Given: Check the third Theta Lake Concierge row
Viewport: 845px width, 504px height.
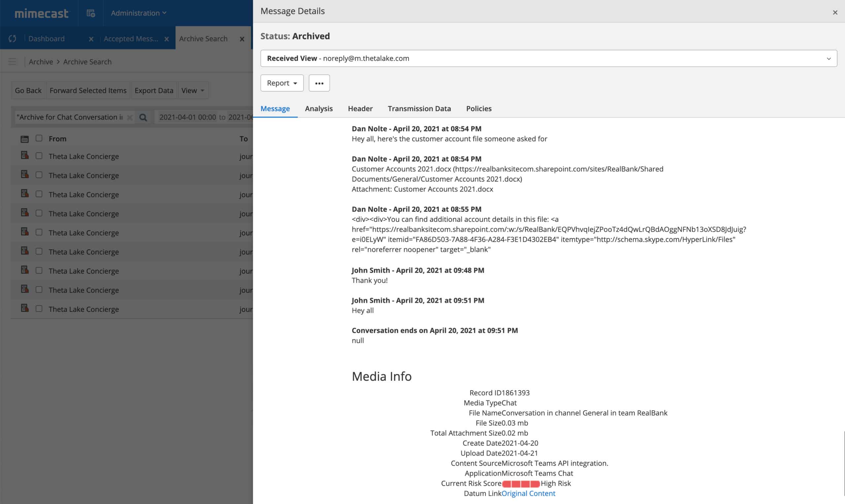Looking at the screenshot, I should [39, 194].
